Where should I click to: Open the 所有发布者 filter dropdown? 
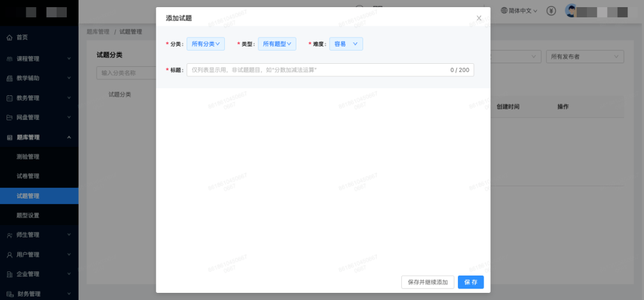coord(584,57)
